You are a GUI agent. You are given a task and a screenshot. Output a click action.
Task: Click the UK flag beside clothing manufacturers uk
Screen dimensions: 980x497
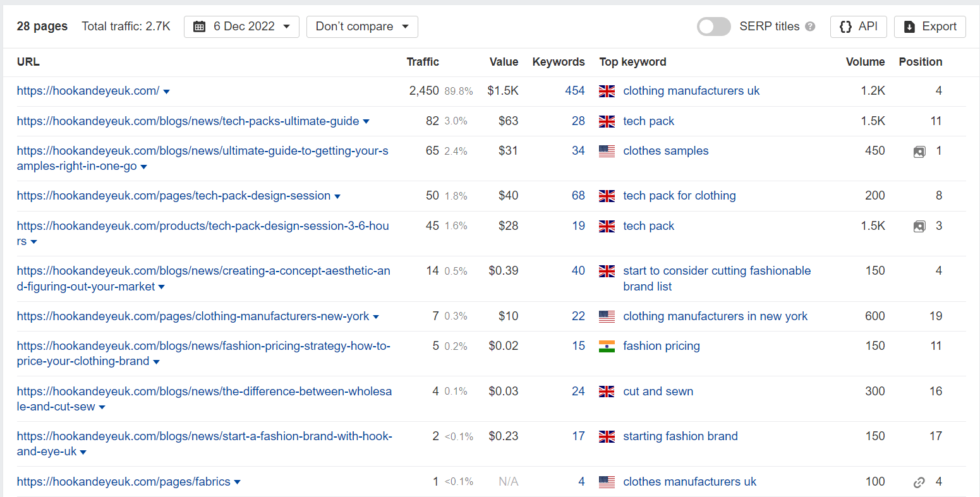[x=607, y=91]
